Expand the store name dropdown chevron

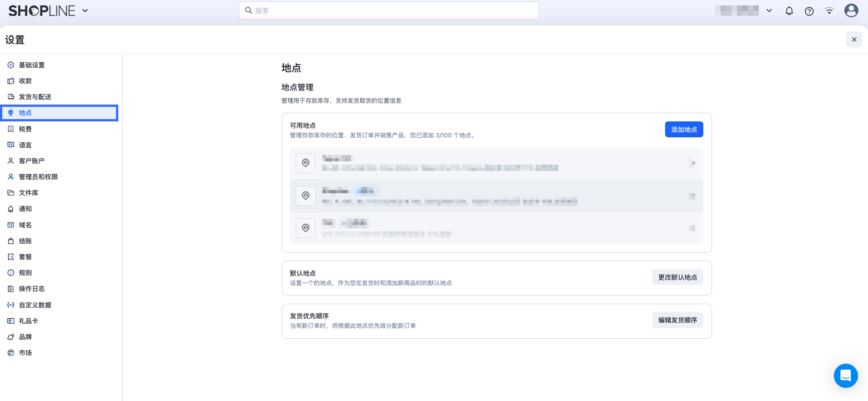click(x=769, y=10)
